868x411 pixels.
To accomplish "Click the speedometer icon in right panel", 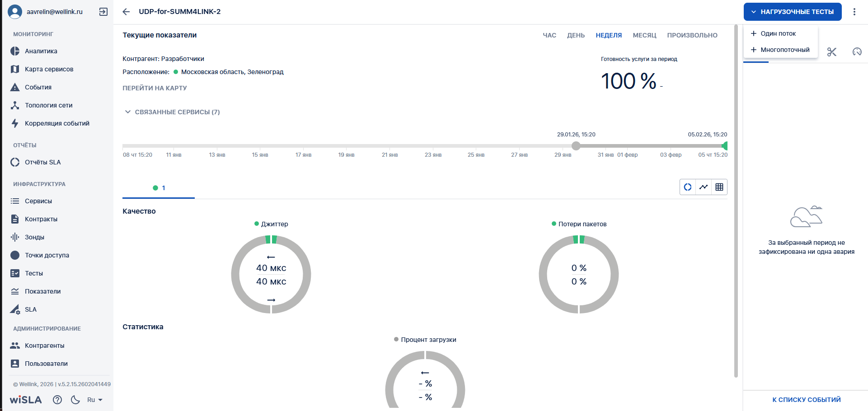I will click(x=857, y=52).
